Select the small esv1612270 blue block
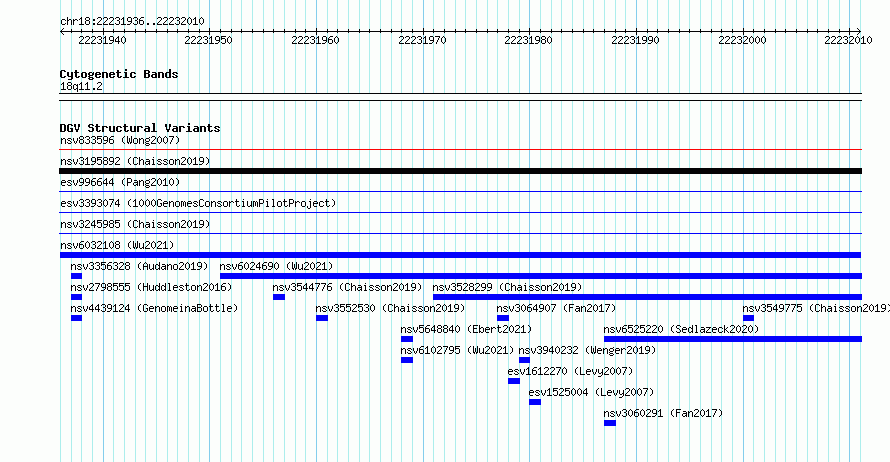 tap(514, 381)
